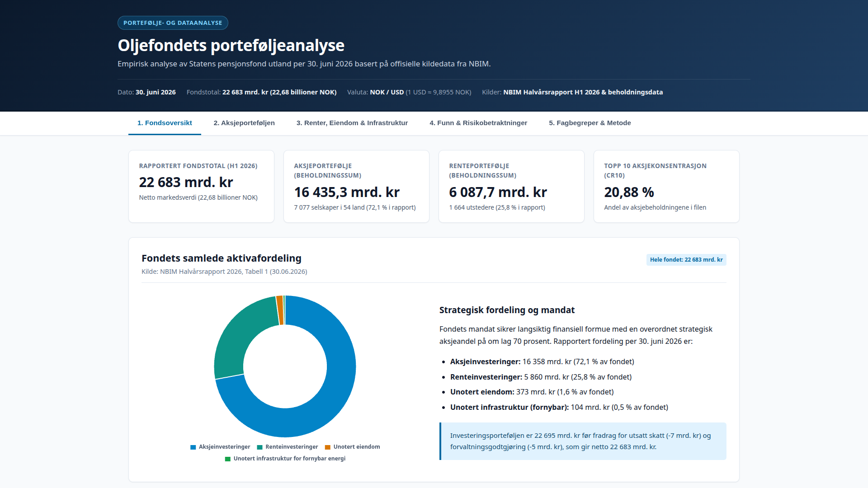Open 3. Renter, Eiendom & Infrastruktur tab
This screenshot has width=868, height=488.
click(352, 123)
